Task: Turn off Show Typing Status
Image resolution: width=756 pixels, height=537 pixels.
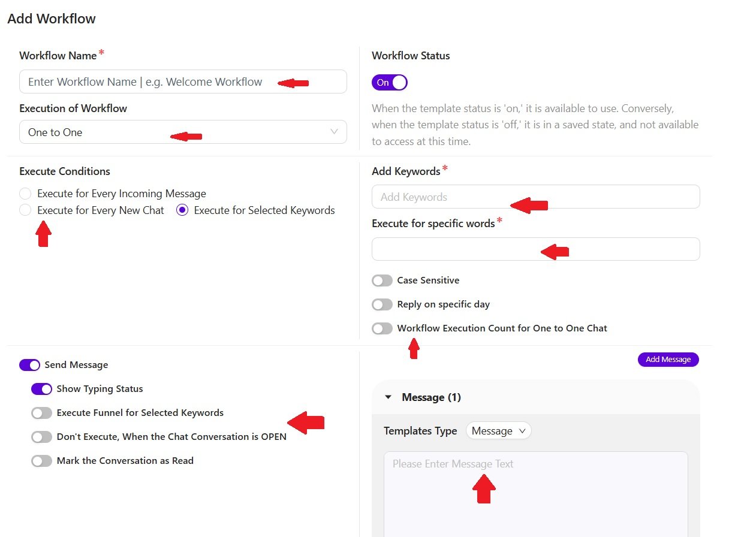Action: point(41,388)
